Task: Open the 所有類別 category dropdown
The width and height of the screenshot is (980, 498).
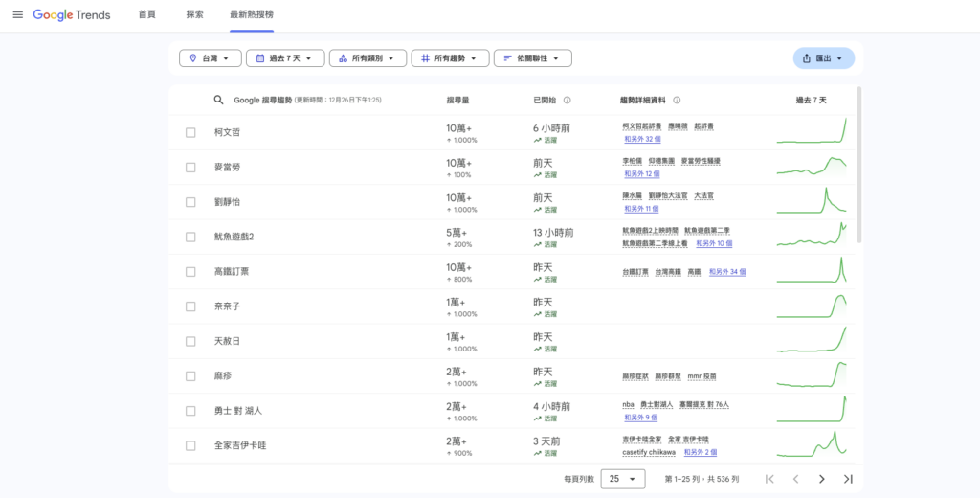Action: pos(367,58)
